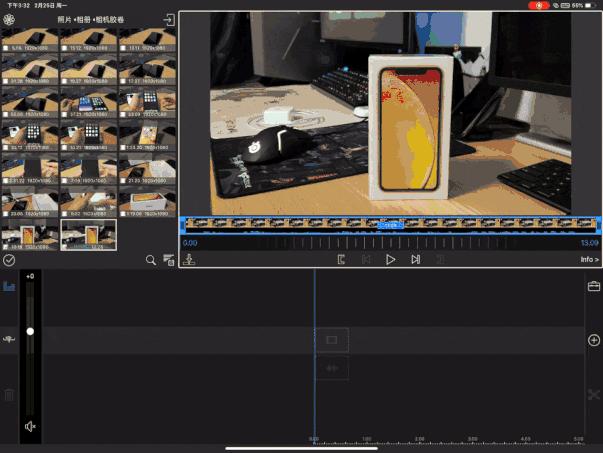The image size is (603, 453).
Task: Skip to the clip end
Action: 415,260
